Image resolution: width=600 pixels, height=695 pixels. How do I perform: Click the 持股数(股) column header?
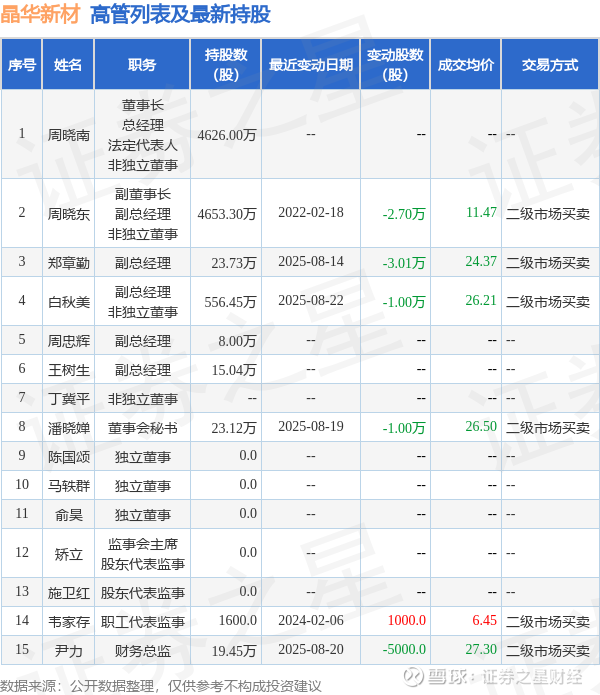226,65
